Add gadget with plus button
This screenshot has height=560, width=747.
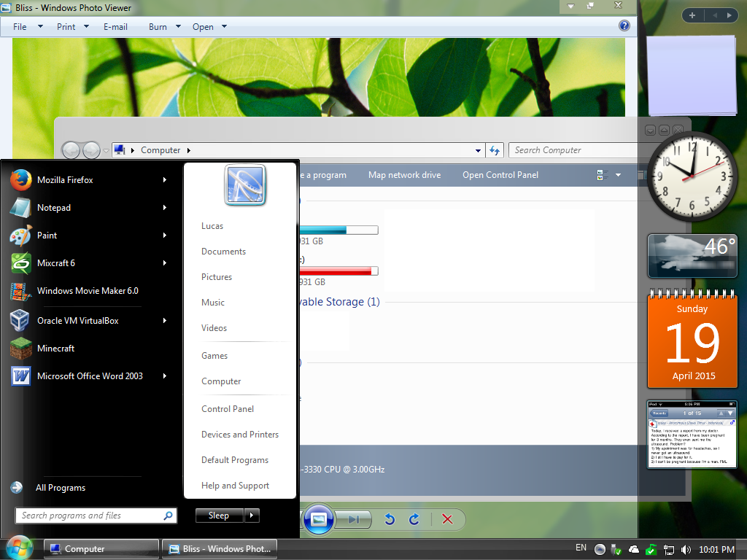coord(692,15)
